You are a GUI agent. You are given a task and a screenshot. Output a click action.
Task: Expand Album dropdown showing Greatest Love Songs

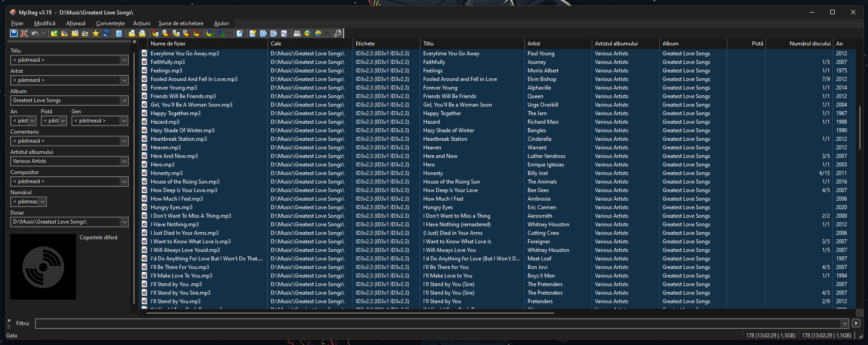pos(124,100)
